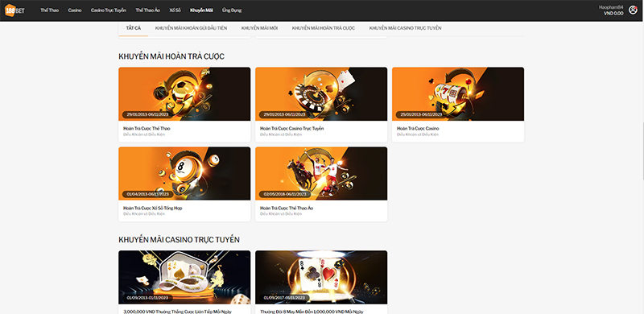Select the Khuyến Mãi Mới tab
The width and height of the screenshot is (644, 314).
[259, 28]
